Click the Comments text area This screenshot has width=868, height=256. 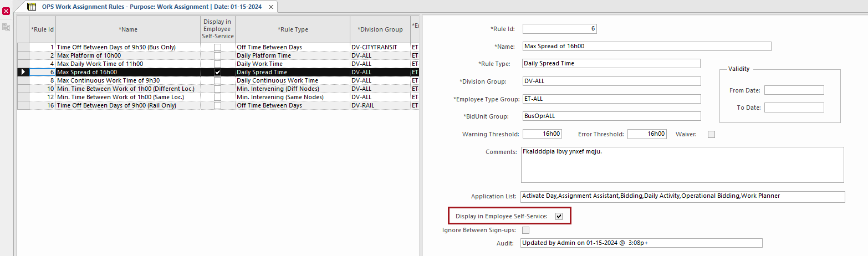tap(682, 165)
